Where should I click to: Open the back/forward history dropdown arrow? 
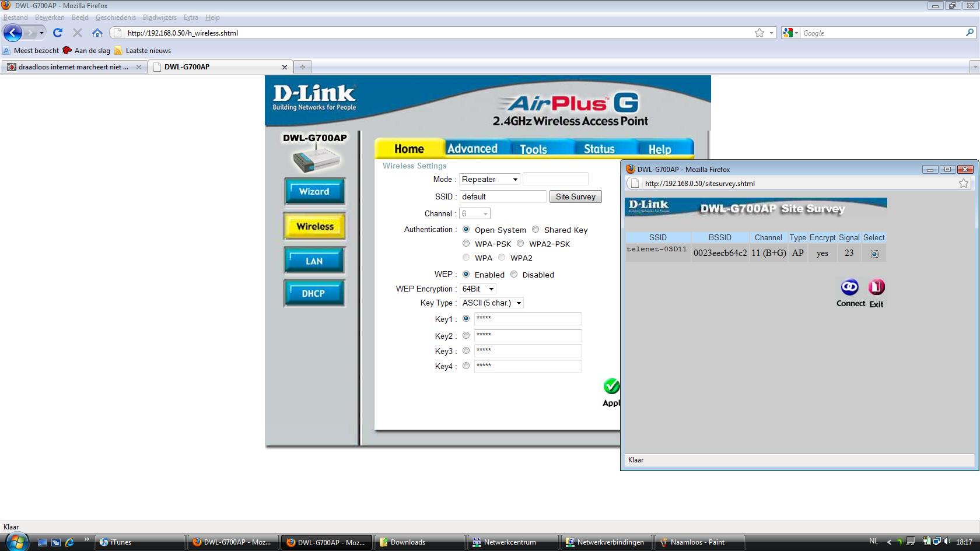41,33
